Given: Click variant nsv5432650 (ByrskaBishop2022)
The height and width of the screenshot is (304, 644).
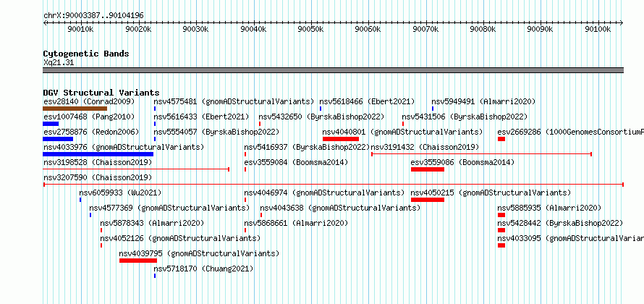Looking at the screenshot, I should [x=321, y=117].
